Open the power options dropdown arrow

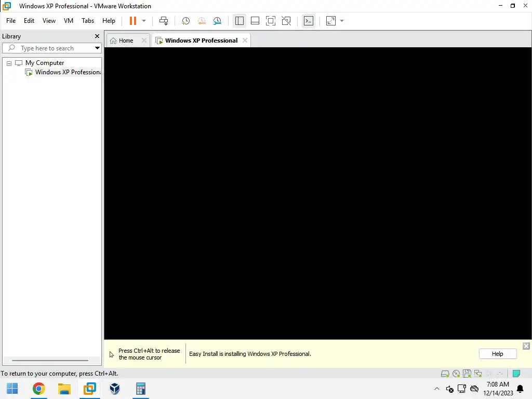pyautogui.click(x=144, y=21)
